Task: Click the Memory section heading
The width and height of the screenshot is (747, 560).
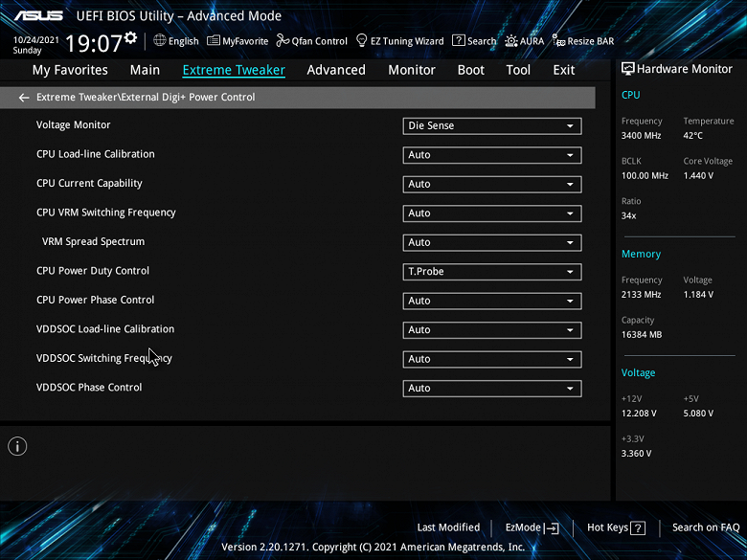Action: [x=641, y=254]
